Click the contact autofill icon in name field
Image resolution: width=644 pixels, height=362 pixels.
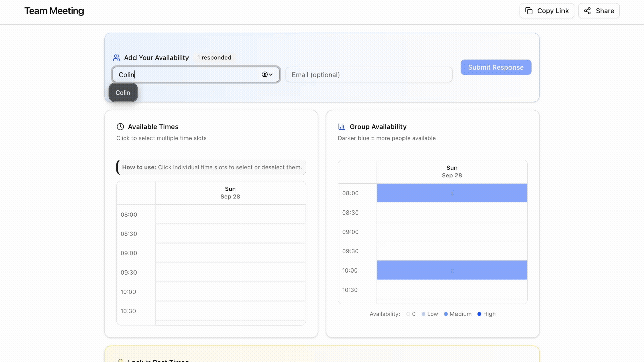[x=265, y=75]
